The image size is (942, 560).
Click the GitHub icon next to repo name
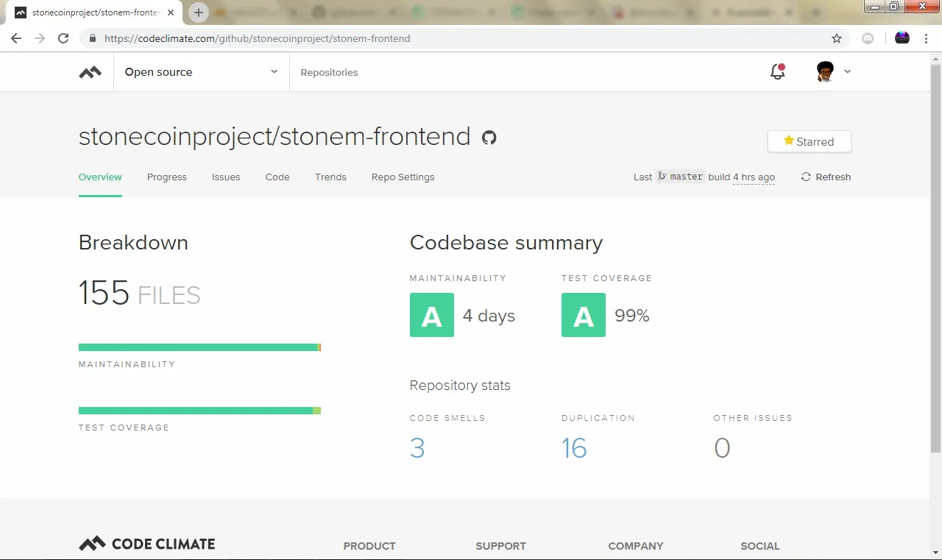point(489,138)
